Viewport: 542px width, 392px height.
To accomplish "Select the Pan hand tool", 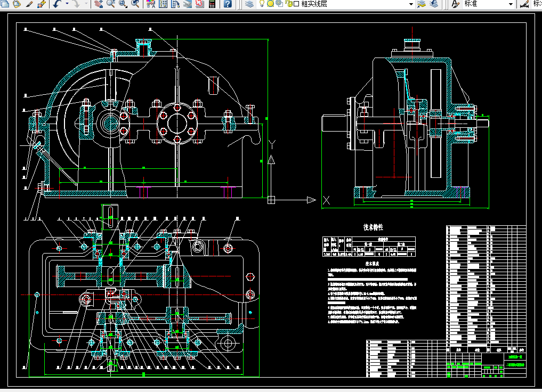I will click(98, 4).
